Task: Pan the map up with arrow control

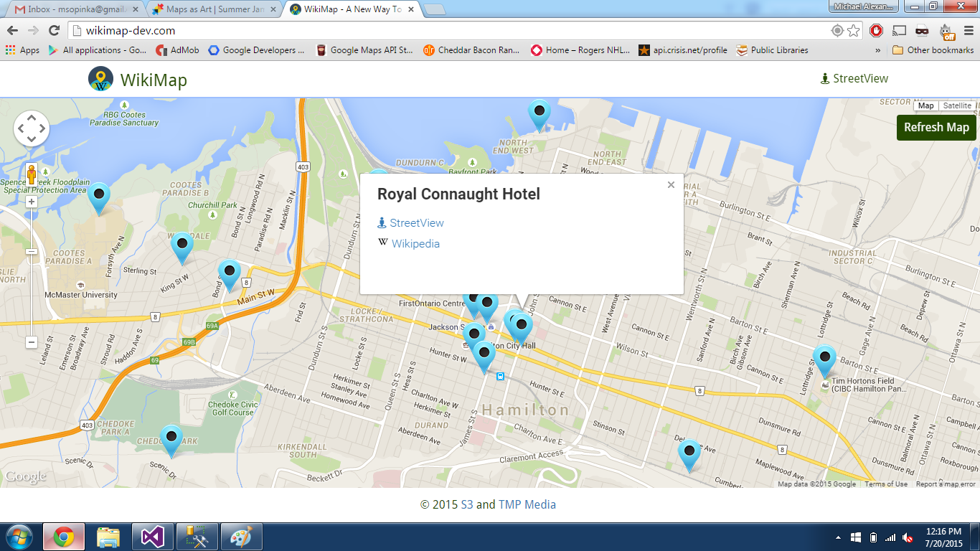Action: tap(32, 118)
